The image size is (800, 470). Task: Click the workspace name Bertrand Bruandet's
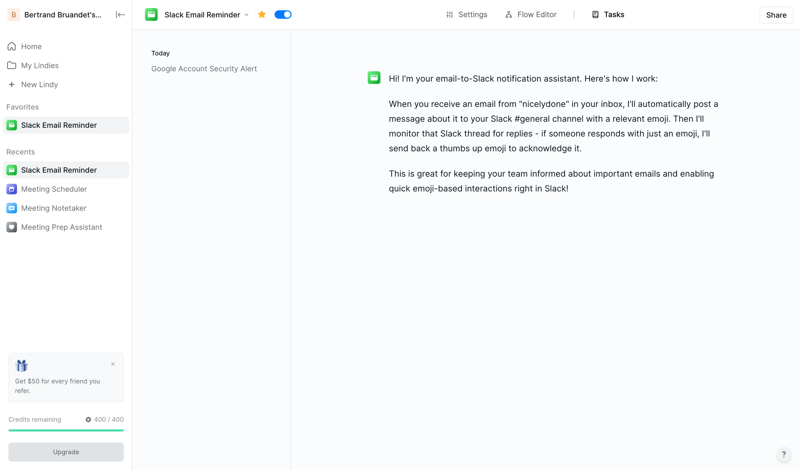63,15
